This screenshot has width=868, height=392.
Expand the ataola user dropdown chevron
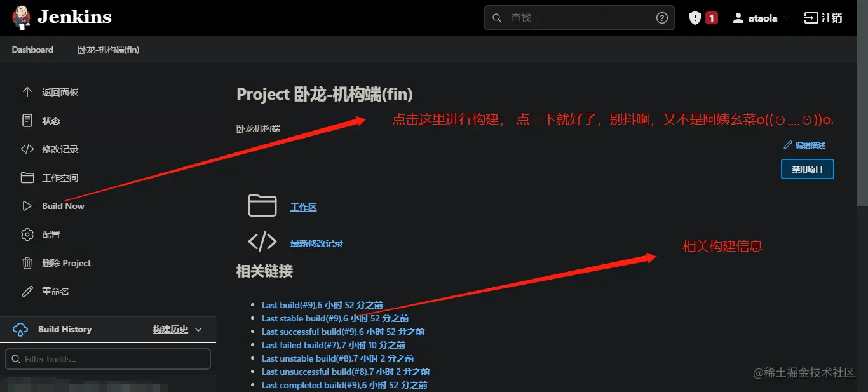coord(787,18)
